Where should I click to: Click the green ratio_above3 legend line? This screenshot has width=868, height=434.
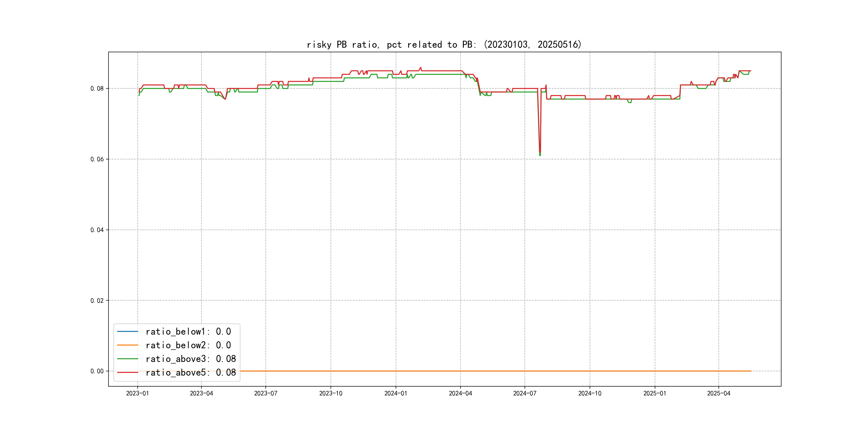pyautogui.click(x=127, y=359)
